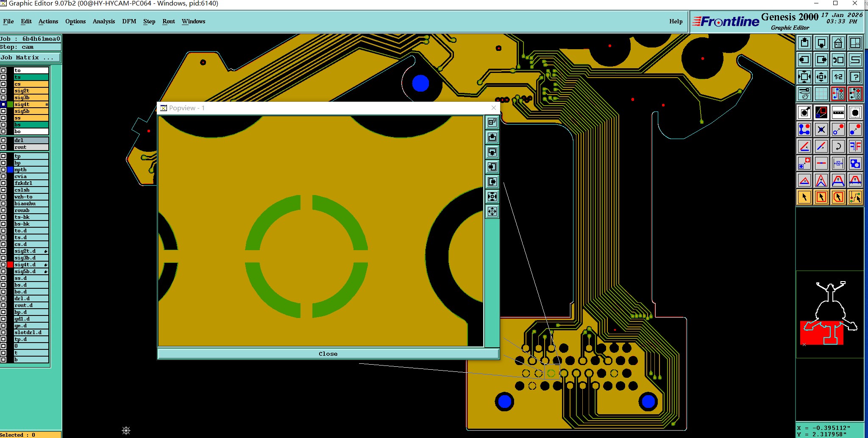
Task: Click the Popview pan down icon
Action: pos(492,152)
